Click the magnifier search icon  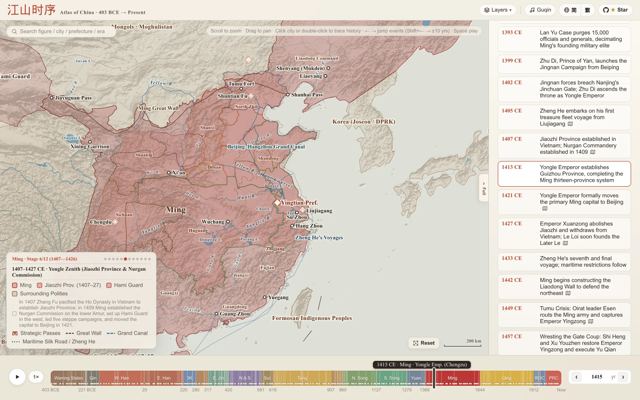[x=14, y=31]
